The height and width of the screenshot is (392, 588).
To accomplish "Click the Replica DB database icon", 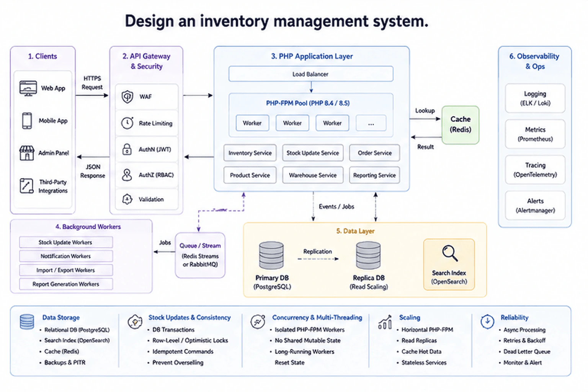I will pos(368,255).
